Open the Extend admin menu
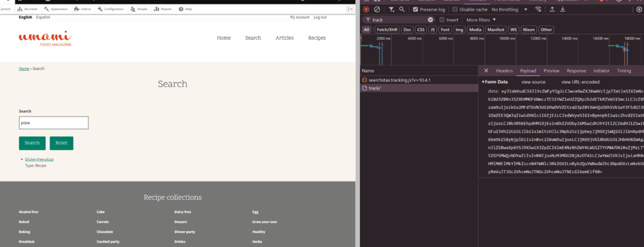Viewport: 644px width, 247px height. (x=82, y=9)
